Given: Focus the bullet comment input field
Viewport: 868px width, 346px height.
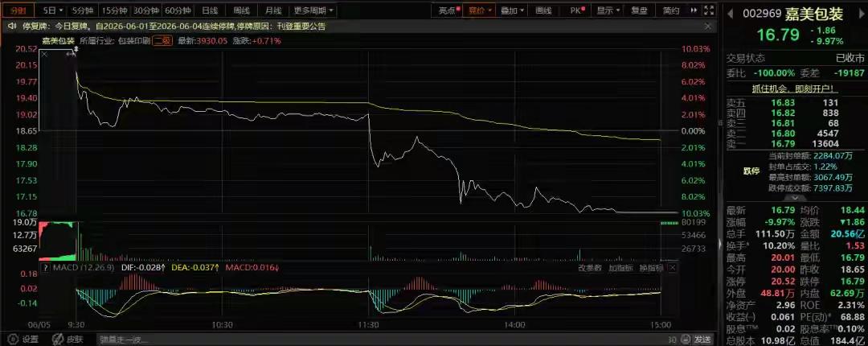Looking at the screenshot, I should tap(382, 340).
